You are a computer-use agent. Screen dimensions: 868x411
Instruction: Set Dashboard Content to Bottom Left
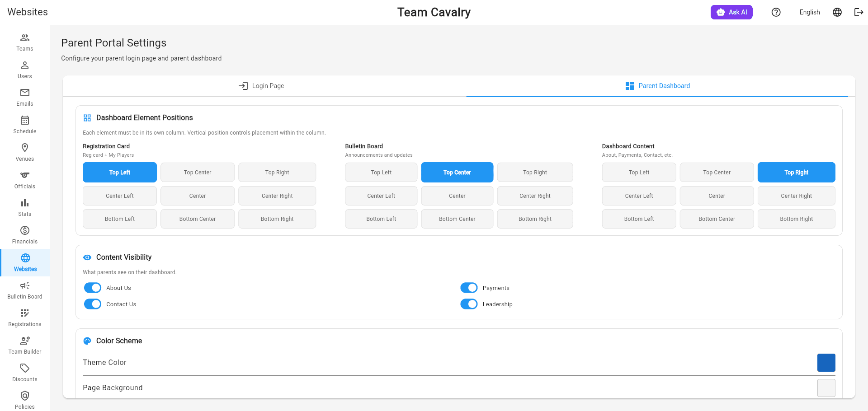639,219
